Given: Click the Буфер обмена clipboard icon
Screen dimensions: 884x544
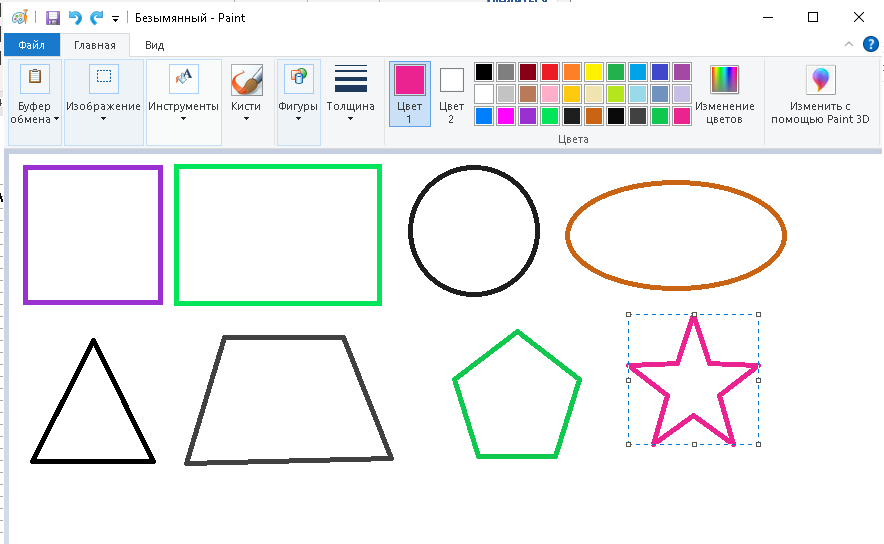Looking at the screenshot, I should (x=35, y=78).
